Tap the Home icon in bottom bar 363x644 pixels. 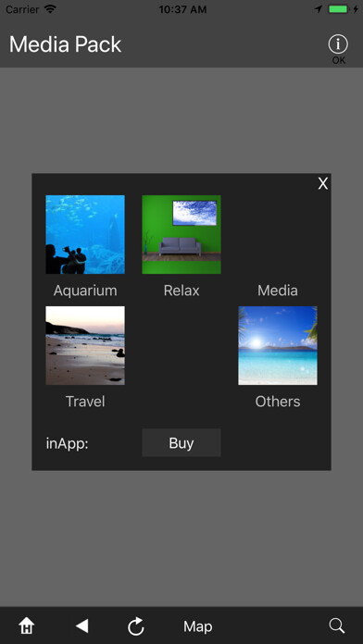27,625
